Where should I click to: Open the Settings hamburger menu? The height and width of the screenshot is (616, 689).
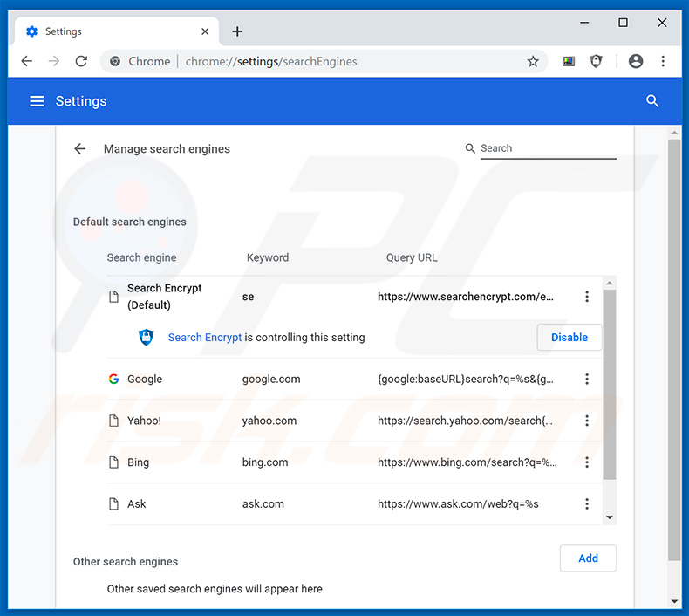[37, 101]
